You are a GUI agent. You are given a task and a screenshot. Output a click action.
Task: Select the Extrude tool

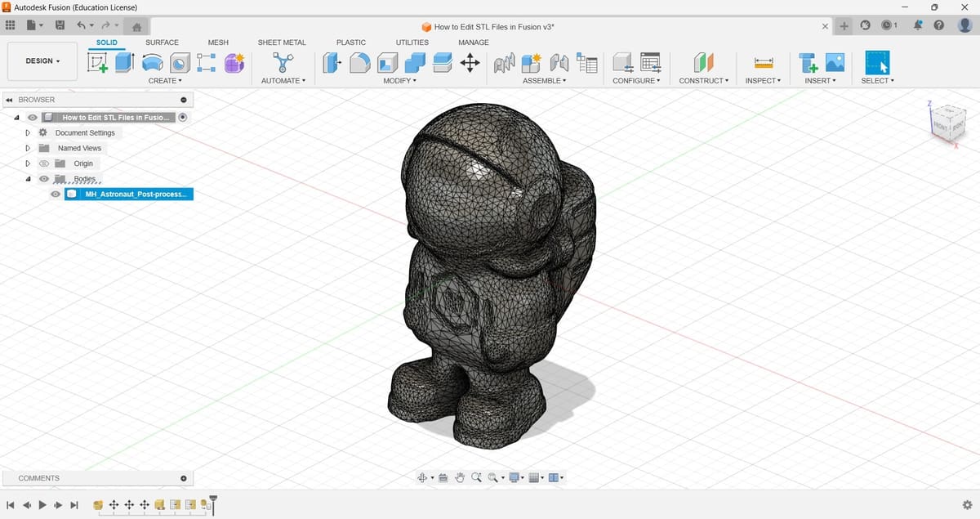click(125, 62)
